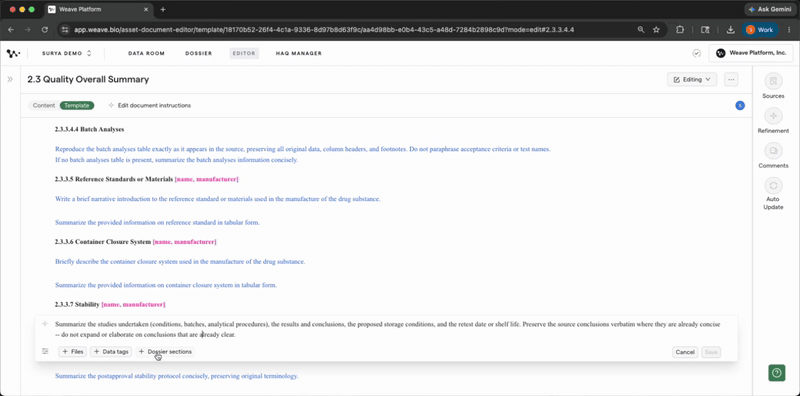The image size is (800, 396).
Task: Click the reference standard narrative introduction instruction
Action: [x=217, y=199]
